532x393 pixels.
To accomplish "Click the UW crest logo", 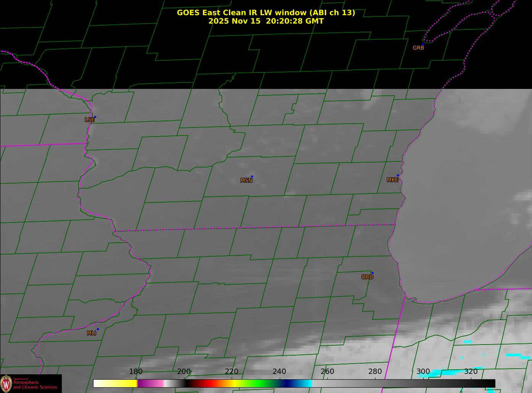I will point(6,383).
